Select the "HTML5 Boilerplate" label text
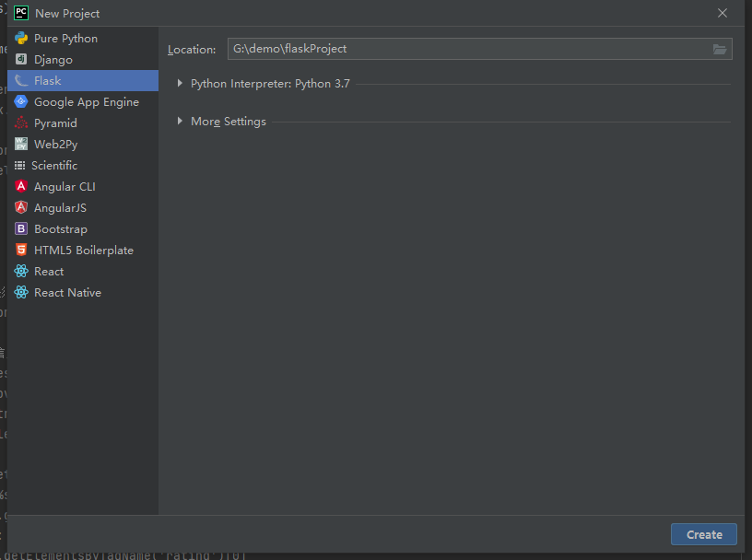Screen dimensions: 752x560 click(x=84, y=251)
